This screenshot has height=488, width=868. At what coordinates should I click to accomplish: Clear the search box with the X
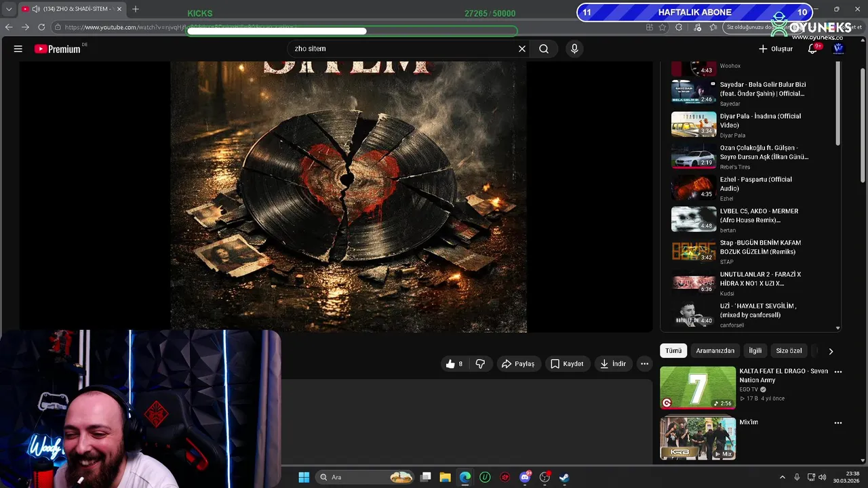click(522, 49)
